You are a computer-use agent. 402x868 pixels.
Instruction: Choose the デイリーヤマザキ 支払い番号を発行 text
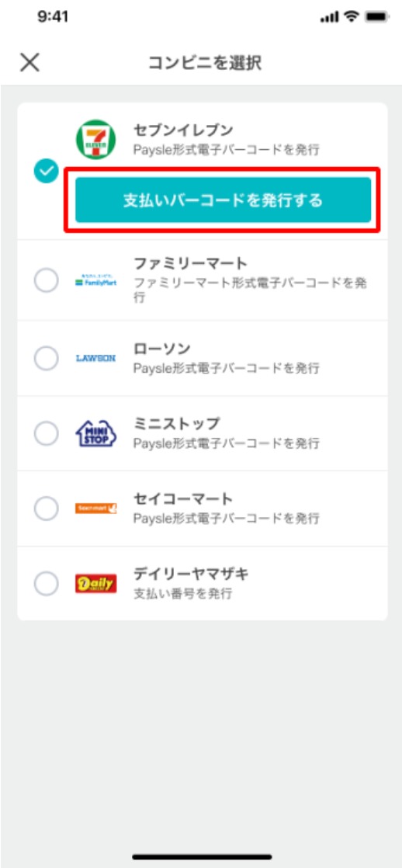tap(182, 594)
